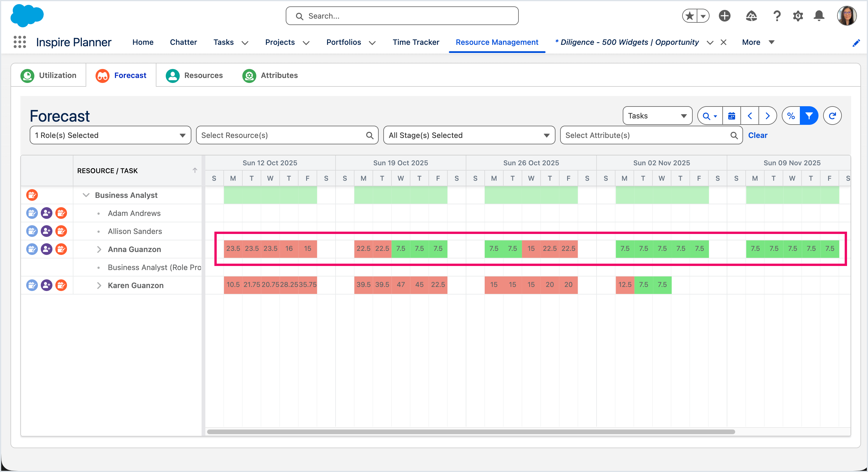Expand the Portfolios nav dropdown chevron

372,43
